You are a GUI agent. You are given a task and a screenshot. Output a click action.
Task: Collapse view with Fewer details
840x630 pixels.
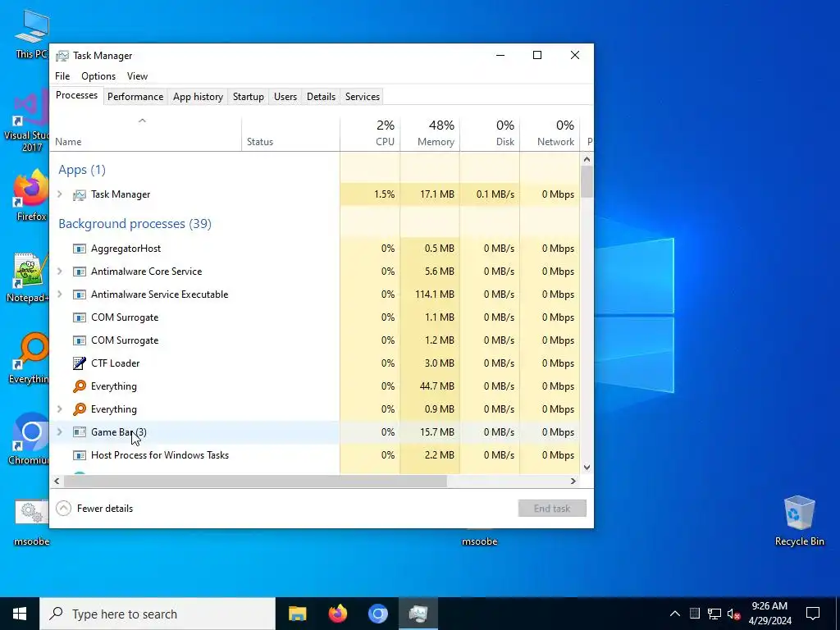click(95, 509)
